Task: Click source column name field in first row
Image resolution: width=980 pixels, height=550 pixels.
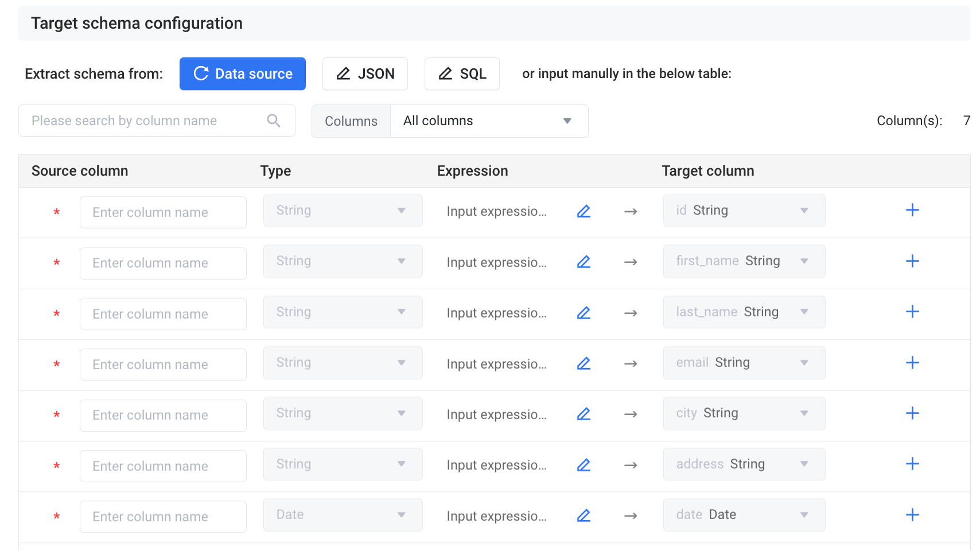Action: coord(163,212)
